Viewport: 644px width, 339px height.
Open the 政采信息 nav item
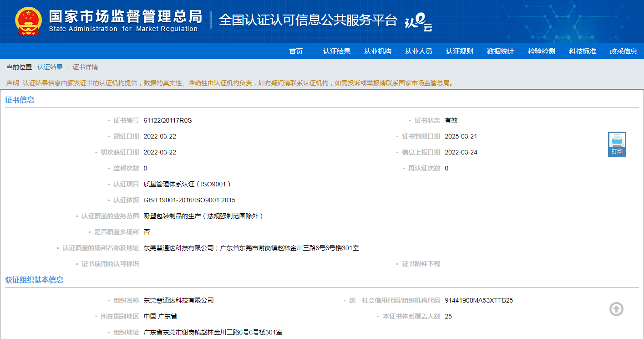pos(624,51)
